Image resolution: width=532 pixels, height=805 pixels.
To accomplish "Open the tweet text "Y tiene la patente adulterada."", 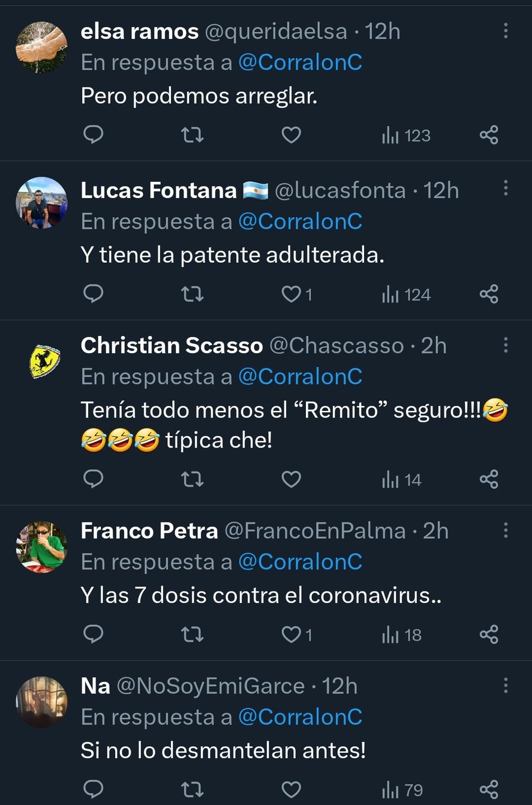I will tap(232, 256).
